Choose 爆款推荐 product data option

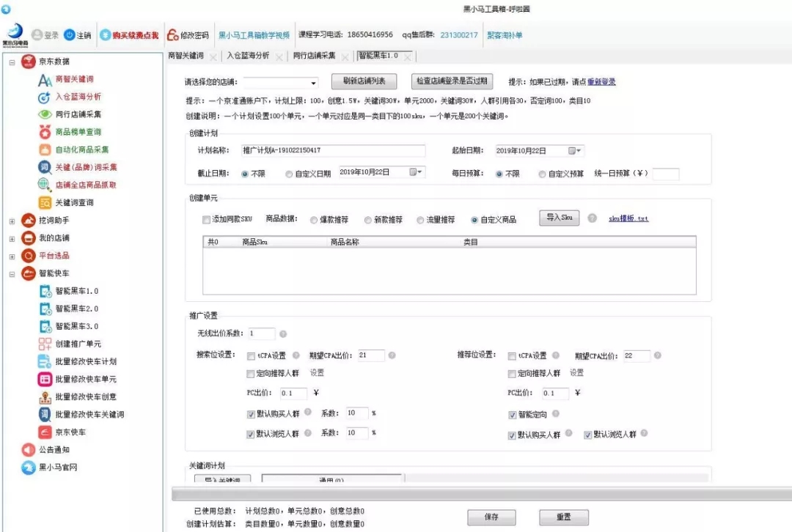314,220
